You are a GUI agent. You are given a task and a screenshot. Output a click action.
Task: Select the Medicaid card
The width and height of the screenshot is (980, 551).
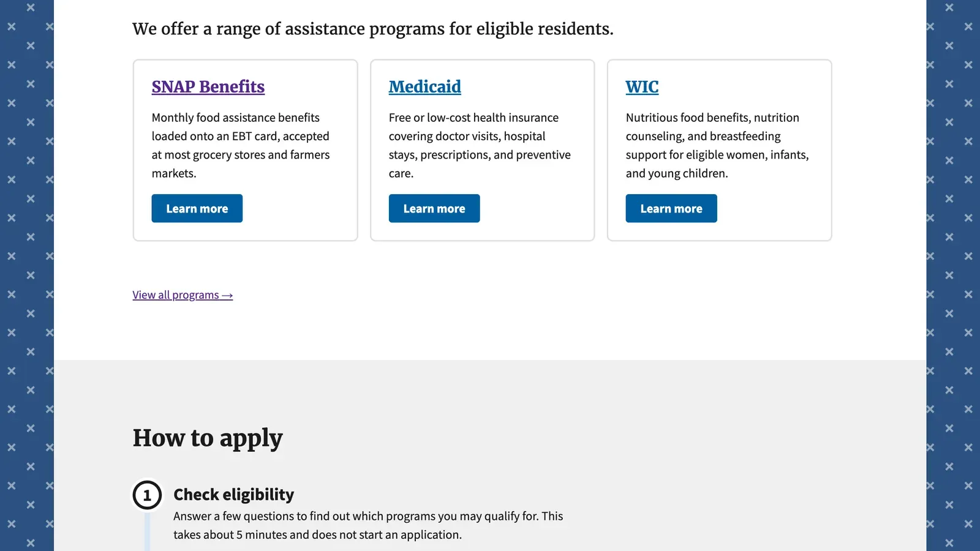[x=482, y=150]
